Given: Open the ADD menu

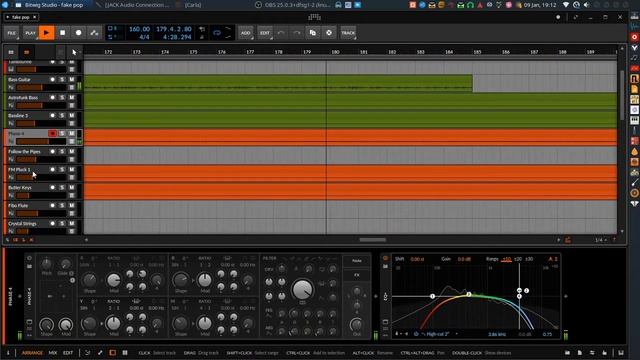Looking at the screenshot, I should point(246,33).
